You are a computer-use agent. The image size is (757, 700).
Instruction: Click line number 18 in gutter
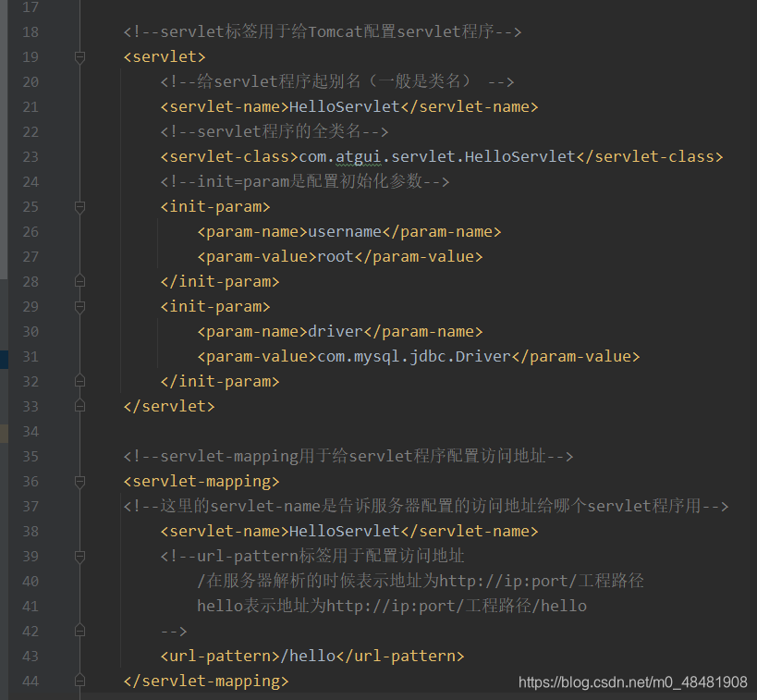pos(31,32)
